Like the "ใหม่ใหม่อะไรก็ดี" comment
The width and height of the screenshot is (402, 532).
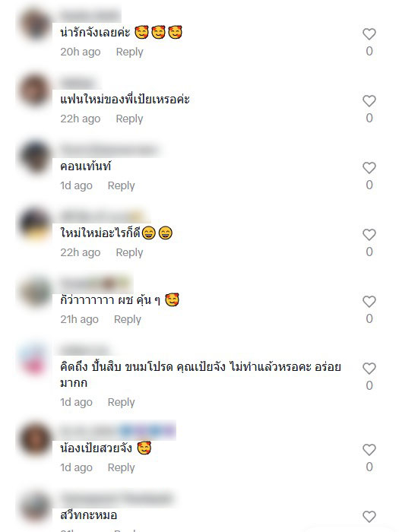(369, 234)
